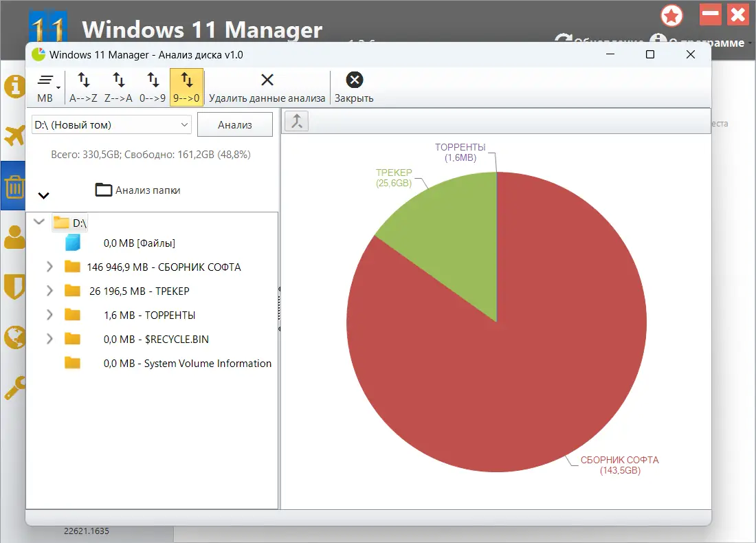Screen dimensions: 756x543
Task: Open wrench utilities section in main sidebar
Action: coord(14,388)
